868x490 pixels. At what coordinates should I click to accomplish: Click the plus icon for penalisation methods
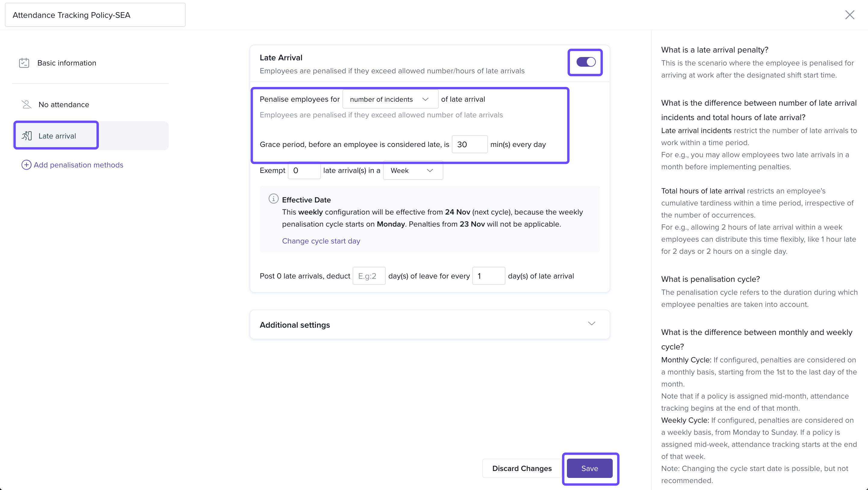click(26, 165)
